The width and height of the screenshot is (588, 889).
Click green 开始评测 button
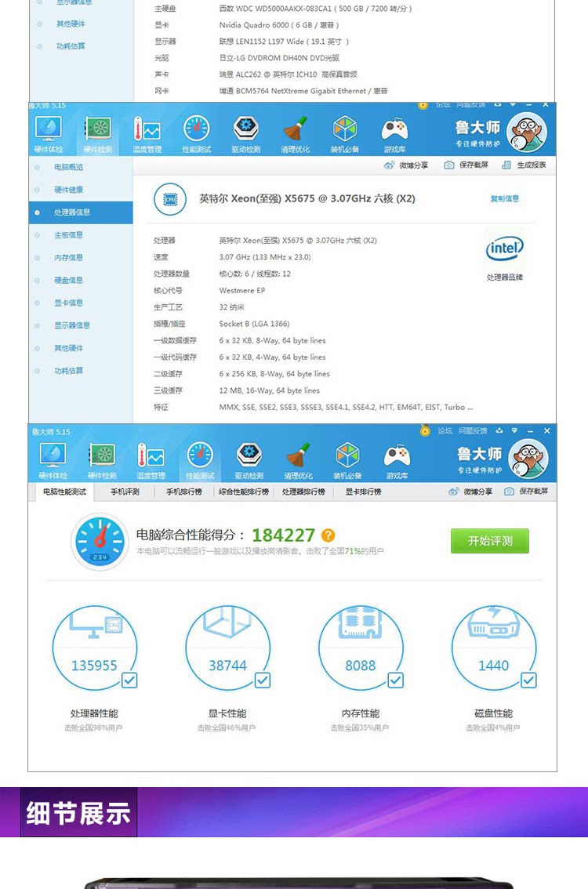pyautogui.click(x=490, y=541)
